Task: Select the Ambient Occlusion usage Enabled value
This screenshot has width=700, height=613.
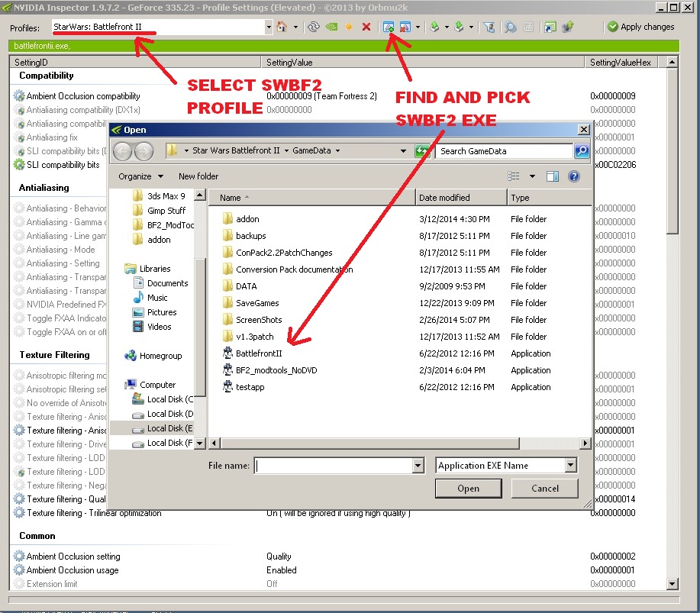Action: (282, 570)
